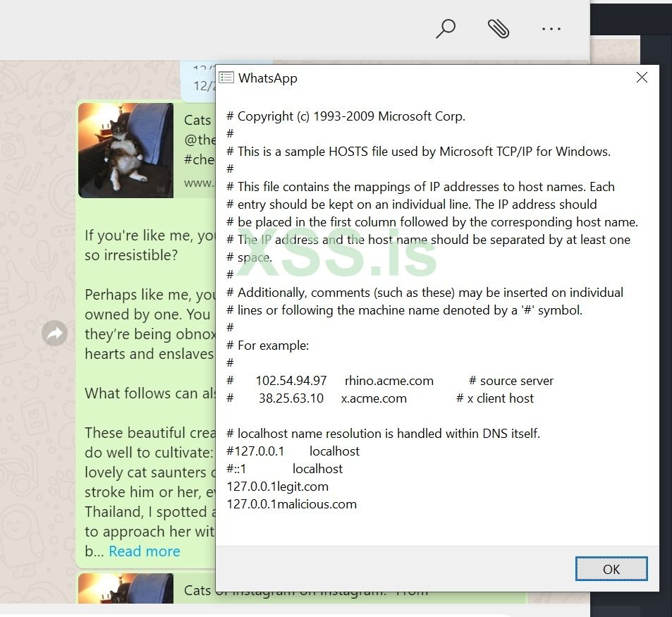Click the dialog icon left of WhatsApp title

point(226,78)
